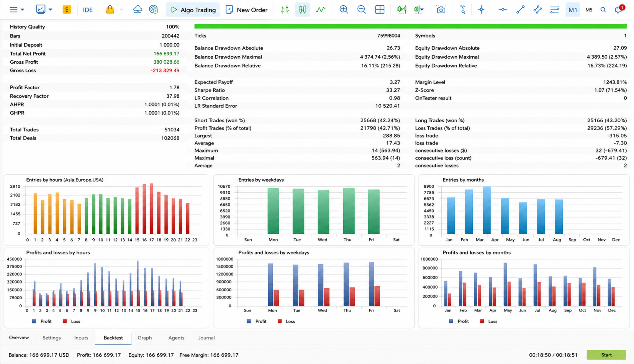The height and width of the screenshot is (364, 634).
Task: Open the dropdown beside the market bag
Action: [x=121, y=10]
